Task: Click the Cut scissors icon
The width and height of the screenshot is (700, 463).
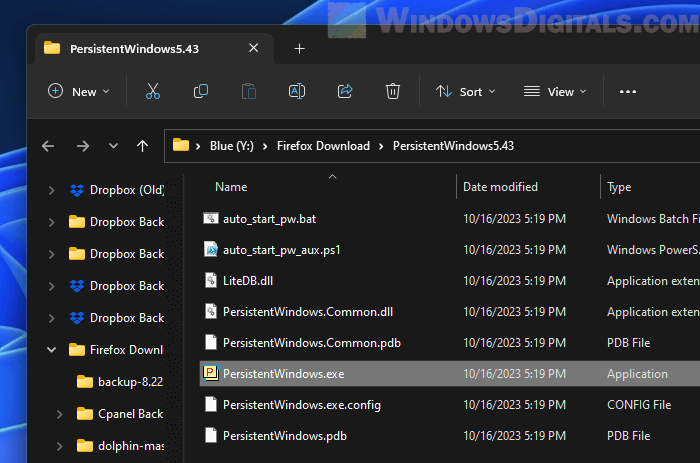Action: point(153,92)
